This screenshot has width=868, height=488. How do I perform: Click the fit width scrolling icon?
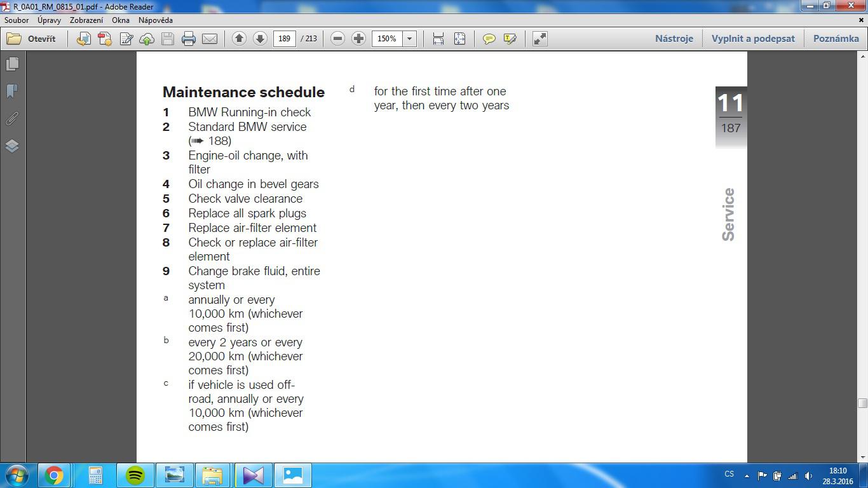coord(438,39)
